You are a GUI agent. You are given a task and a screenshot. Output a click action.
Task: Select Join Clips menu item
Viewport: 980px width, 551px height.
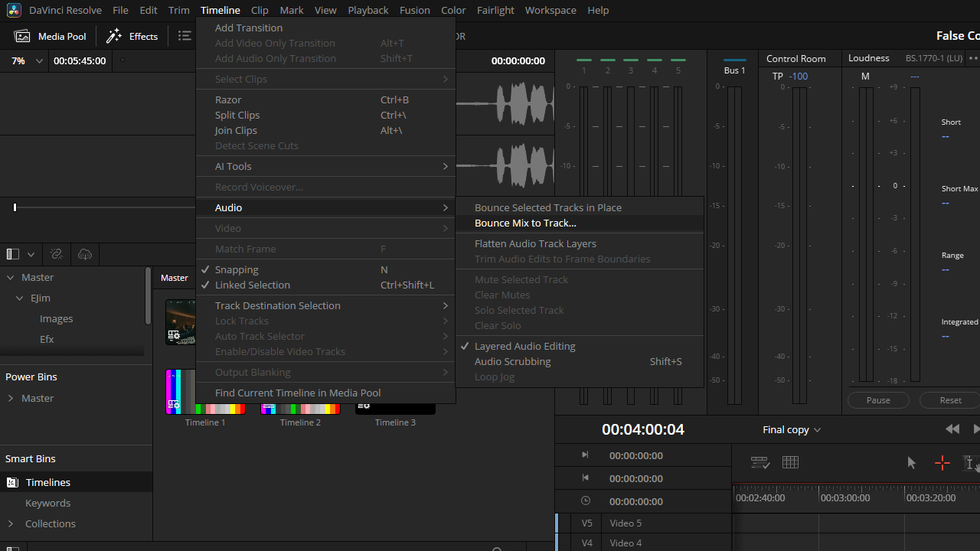click(x=326, y=130)
